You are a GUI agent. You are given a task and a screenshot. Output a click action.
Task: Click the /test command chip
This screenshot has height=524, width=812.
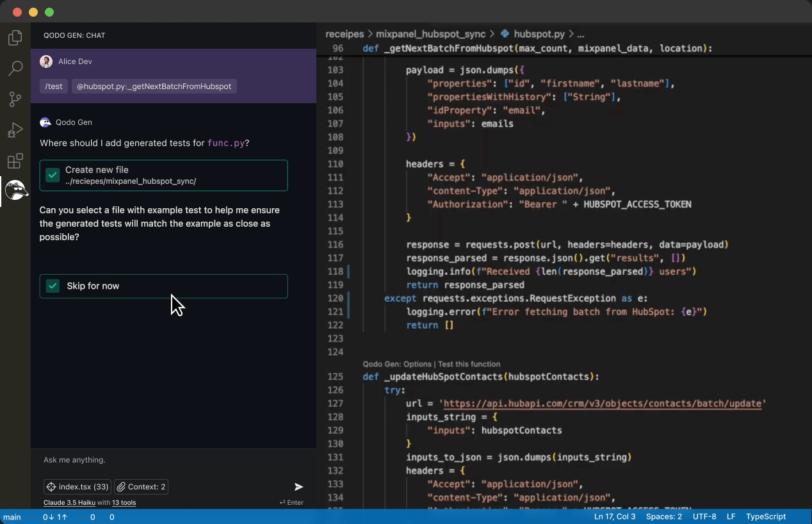point(54,86)
